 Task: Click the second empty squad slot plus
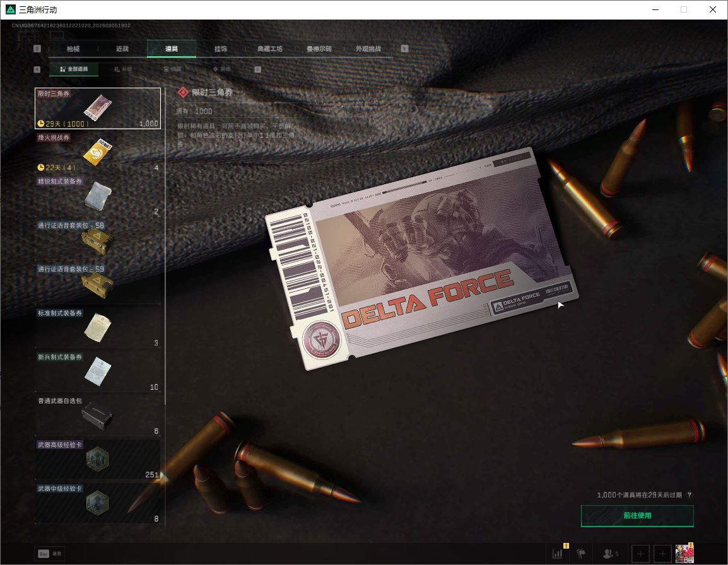click(x=662, y=554)
